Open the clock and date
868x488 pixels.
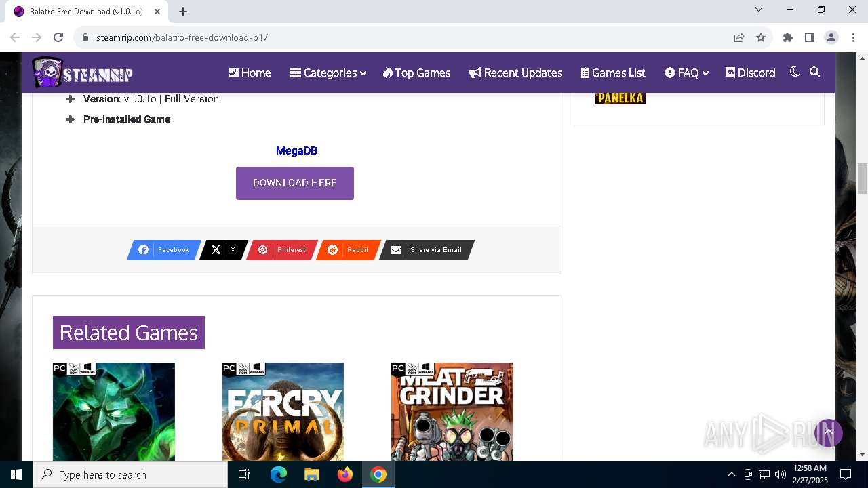(810, 474)
